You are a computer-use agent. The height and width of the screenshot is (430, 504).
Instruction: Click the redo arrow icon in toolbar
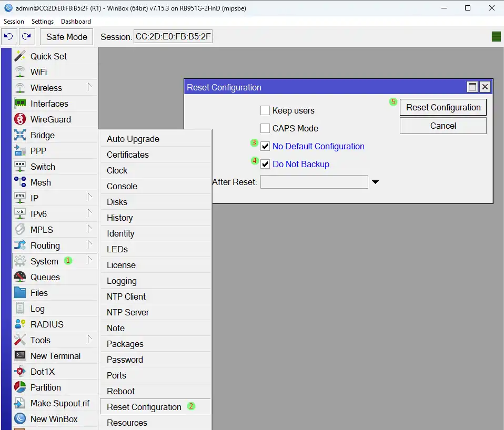pos(26,37)
